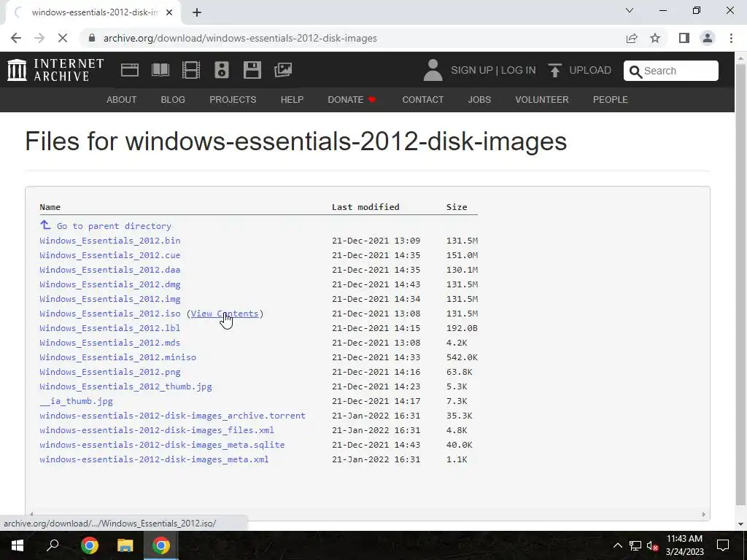
Task: Open disk-images_meta.sqlite link
Action: coord(162,445)
